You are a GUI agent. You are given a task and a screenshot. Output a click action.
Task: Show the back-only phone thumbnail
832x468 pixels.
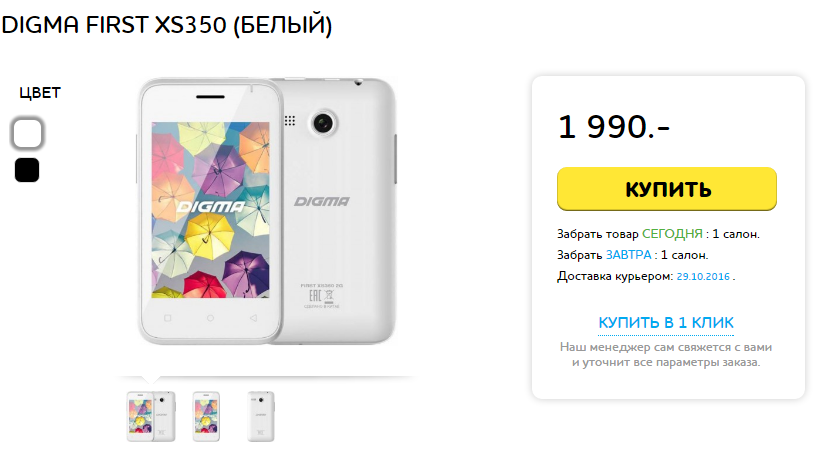[261, 417]
